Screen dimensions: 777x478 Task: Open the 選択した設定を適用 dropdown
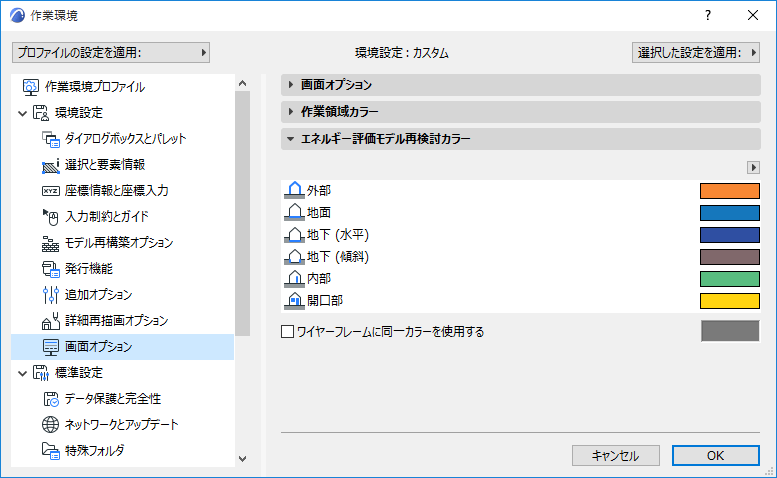point(698,52)
